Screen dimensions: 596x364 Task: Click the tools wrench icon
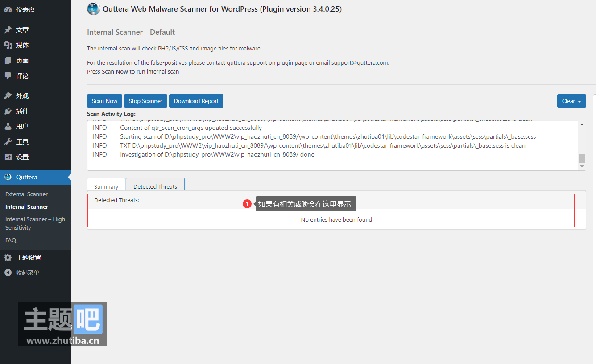coord(8,142)
